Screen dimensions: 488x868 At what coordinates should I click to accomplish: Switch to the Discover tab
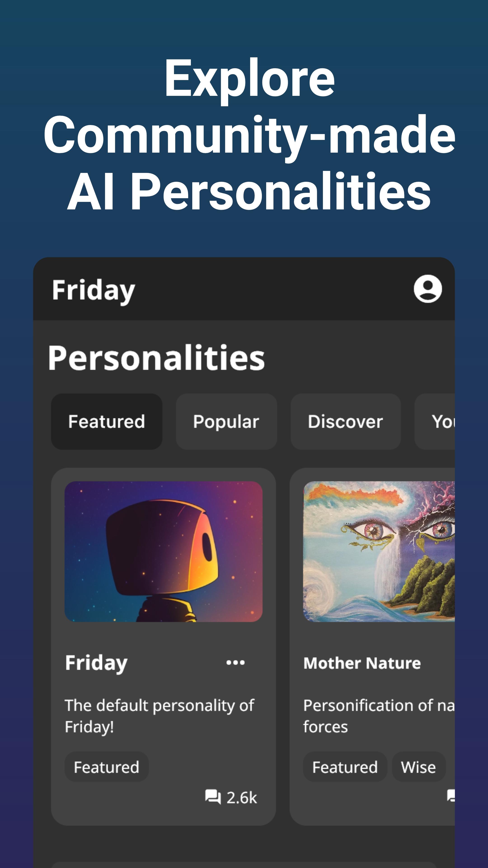click(345, 422)
